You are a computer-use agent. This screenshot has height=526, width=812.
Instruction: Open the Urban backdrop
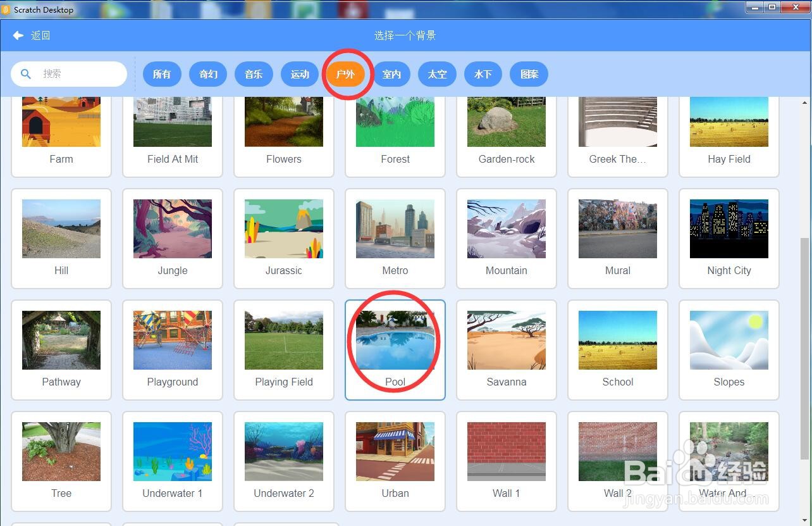(395, 461)
